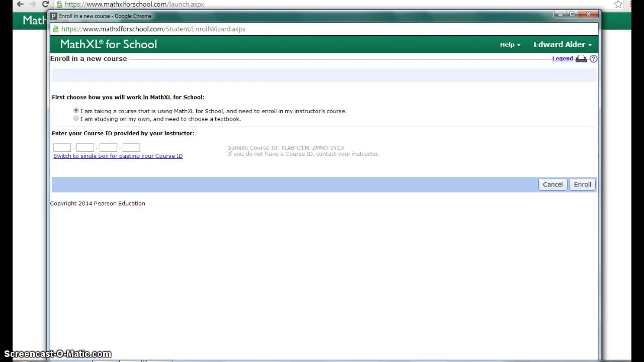Image resolution: width=644 pixels, height=362 pixels.
Task: Click the Cancel button
Action: tap(552, 185)
